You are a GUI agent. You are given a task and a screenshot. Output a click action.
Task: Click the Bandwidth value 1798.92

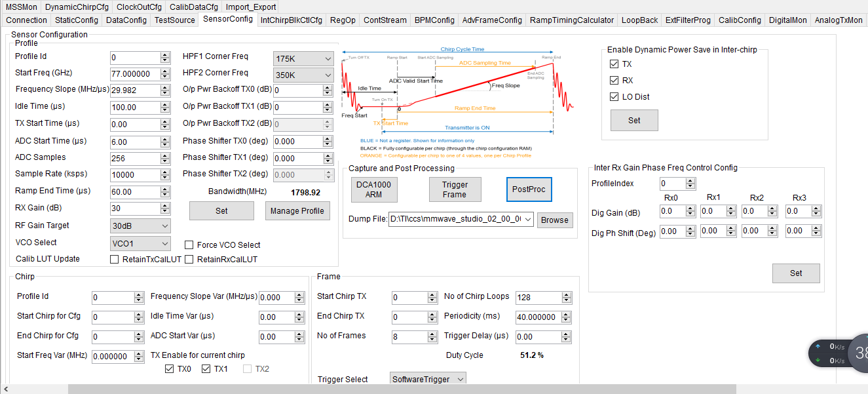pyautogui.click(x=305, y=193)
